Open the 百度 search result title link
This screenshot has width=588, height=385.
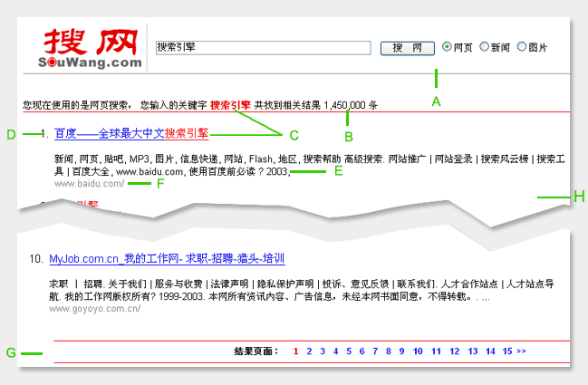[x=131, y=133]
